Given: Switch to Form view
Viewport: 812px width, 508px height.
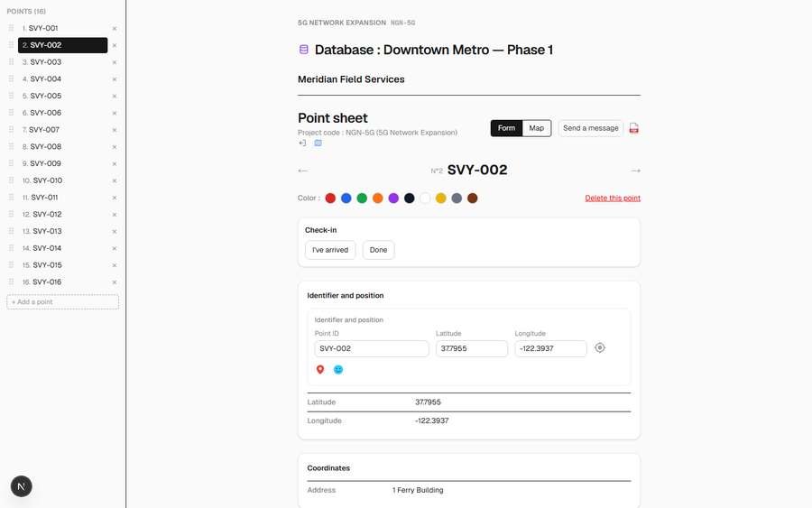Looking at the screenshot, I should pos(506,128).
